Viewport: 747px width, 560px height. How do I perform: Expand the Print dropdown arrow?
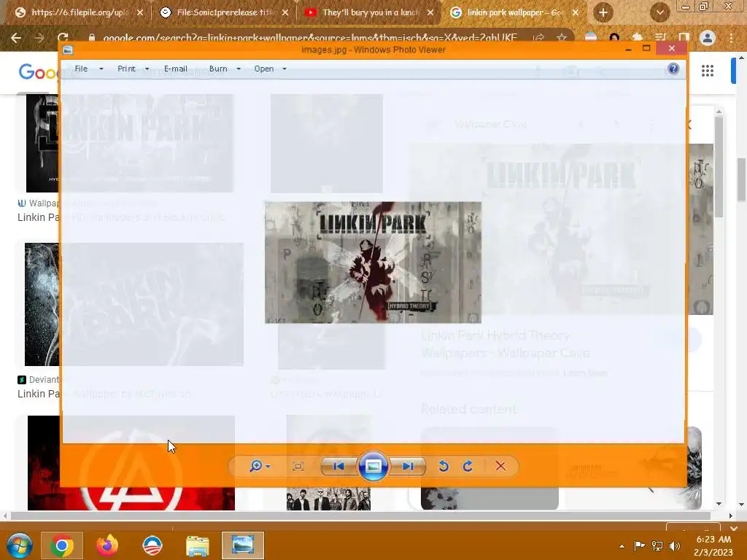pyautogui.click(x=147, y=69)
